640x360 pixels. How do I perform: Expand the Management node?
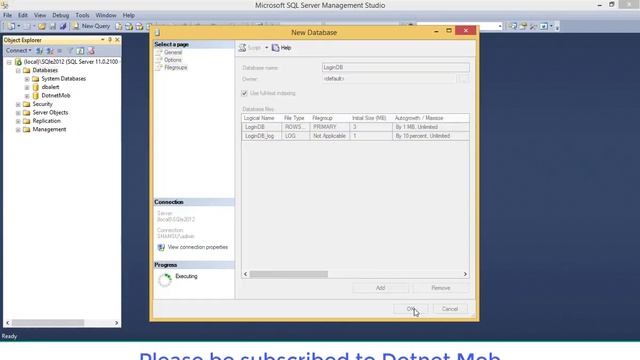point(18,130)
